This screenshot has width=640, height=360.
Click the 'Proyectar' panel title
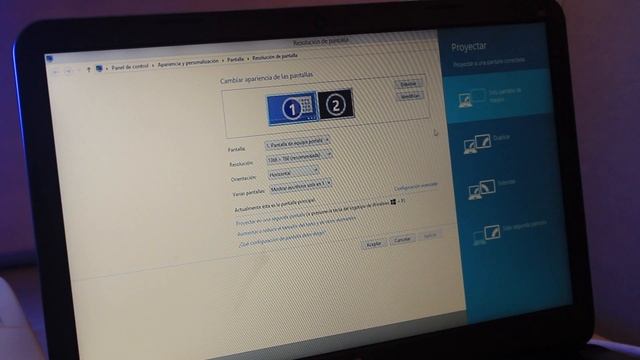(469, 47)
